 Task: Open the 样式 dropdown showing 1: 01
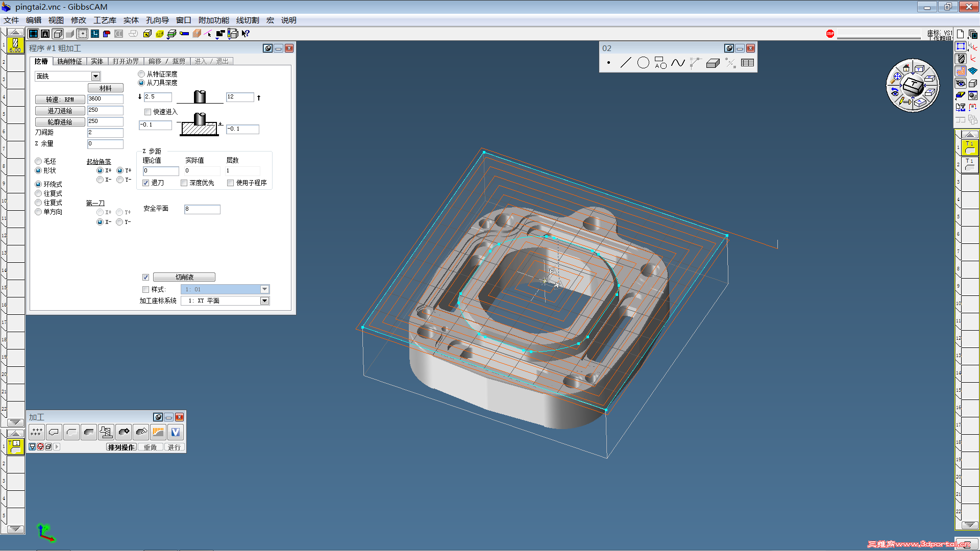coord(264,289)
